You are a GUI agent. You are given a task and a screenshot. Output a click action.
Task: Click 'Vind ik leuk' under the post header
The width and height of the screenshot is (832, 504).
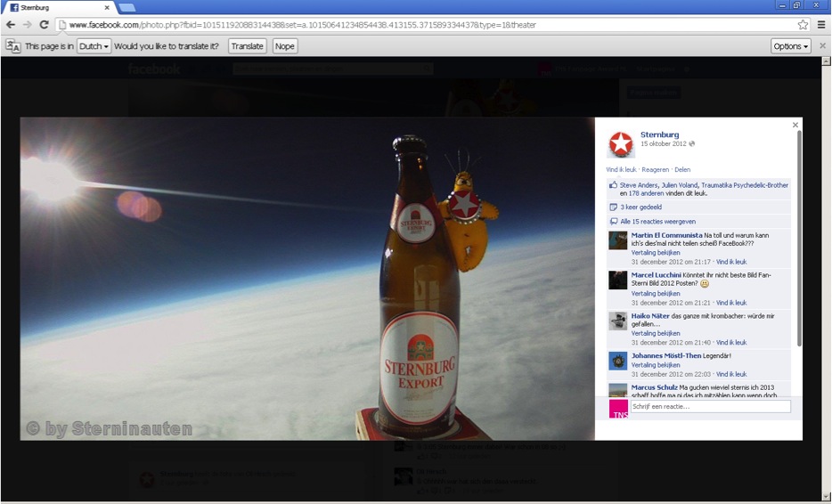tap(621, 170)
